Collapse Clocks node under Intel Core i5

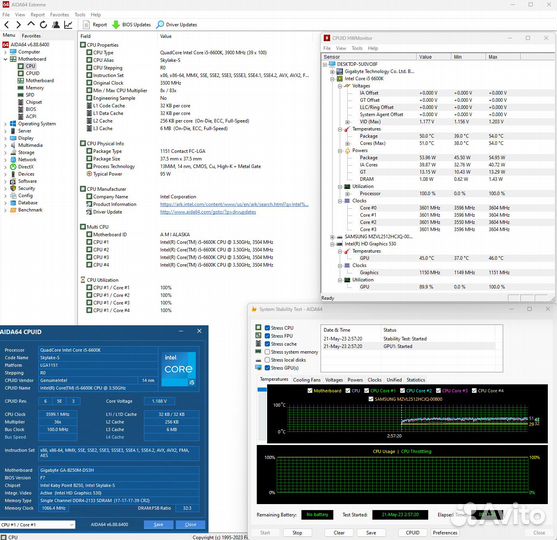(340, 201)
